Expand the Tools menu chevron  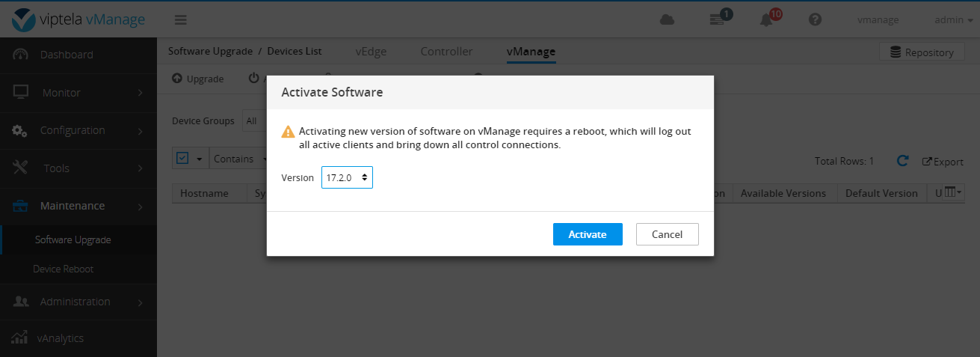[x=141, y=168]
